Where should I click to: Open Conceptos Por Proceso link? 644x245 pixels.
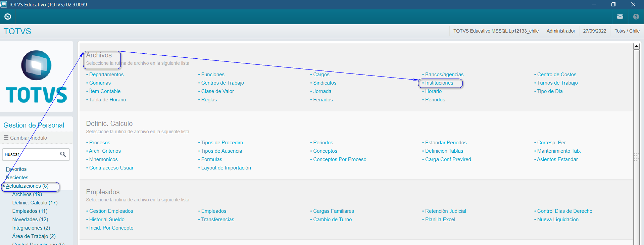tap(340, 159)
